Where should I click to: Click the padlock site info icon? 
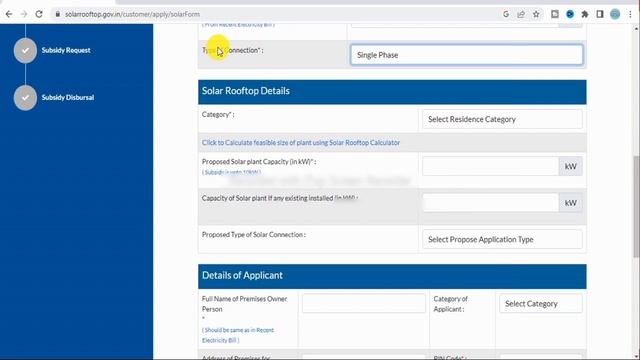click(58, 14)
